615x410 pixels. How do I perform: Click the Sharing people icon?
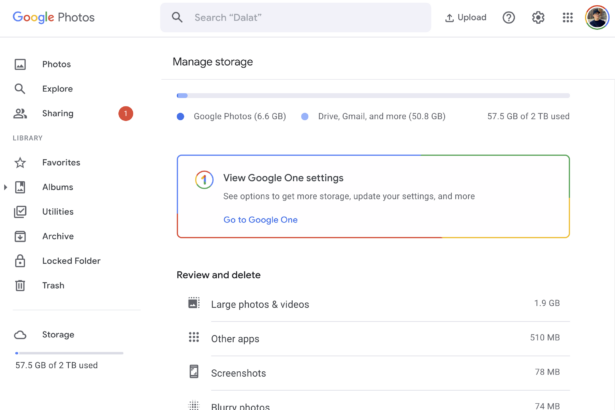20,113
